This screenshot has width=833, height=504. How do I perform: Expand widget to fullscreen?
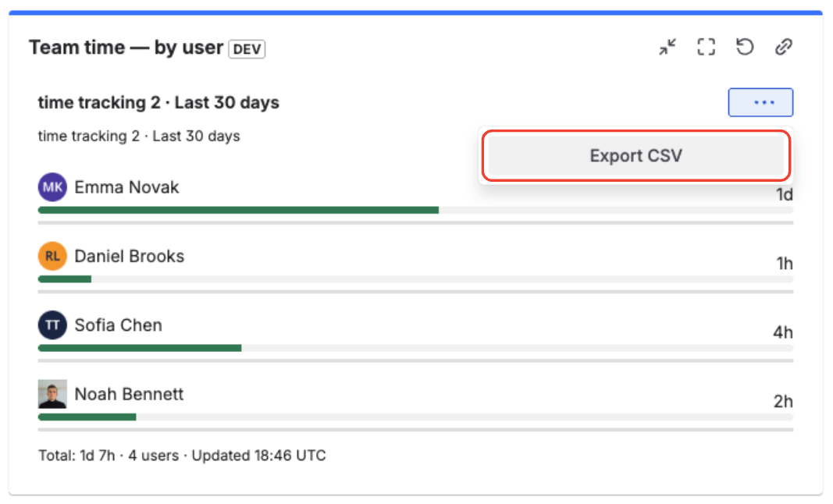[706, 47]
